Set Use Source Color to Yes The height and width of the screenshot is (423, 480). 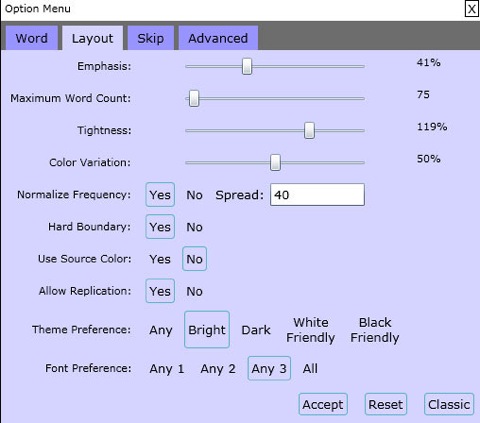pos(160,259)
